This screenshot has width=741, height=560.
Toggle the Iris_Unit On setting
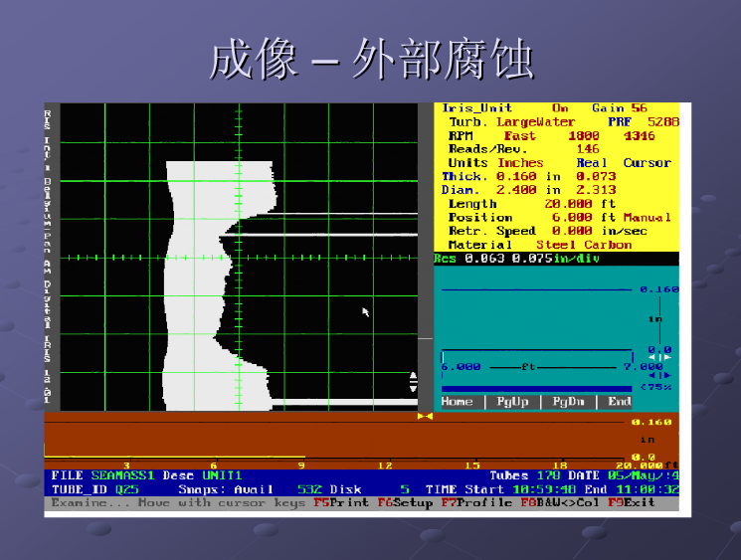pyautogui.click(x=560, y=108)
